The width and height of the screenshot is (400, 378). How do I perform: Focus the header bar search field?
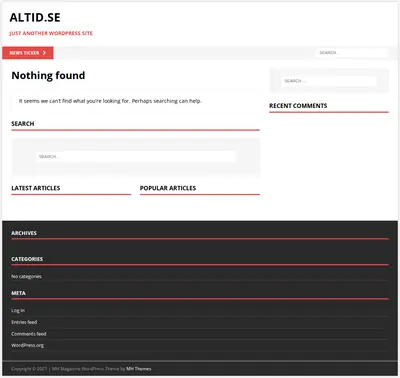[x=352, y=53]
